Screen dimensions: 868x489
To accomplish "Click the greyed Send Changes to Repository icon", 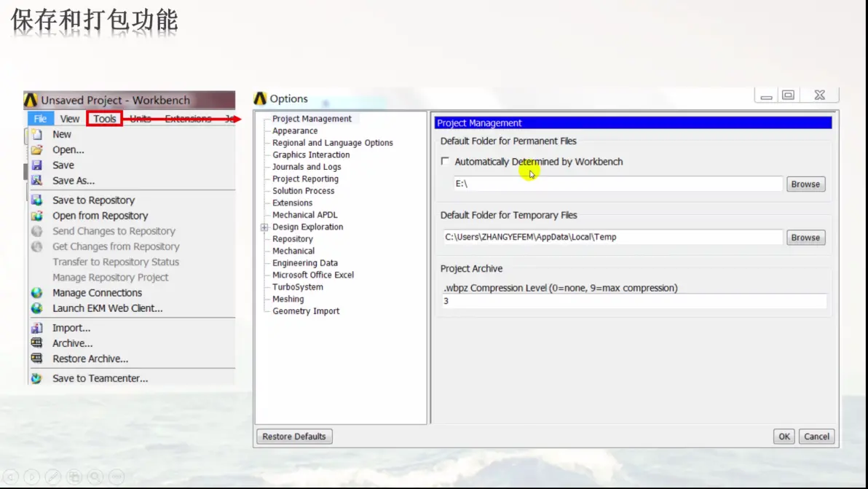I will tap(37, 231).
